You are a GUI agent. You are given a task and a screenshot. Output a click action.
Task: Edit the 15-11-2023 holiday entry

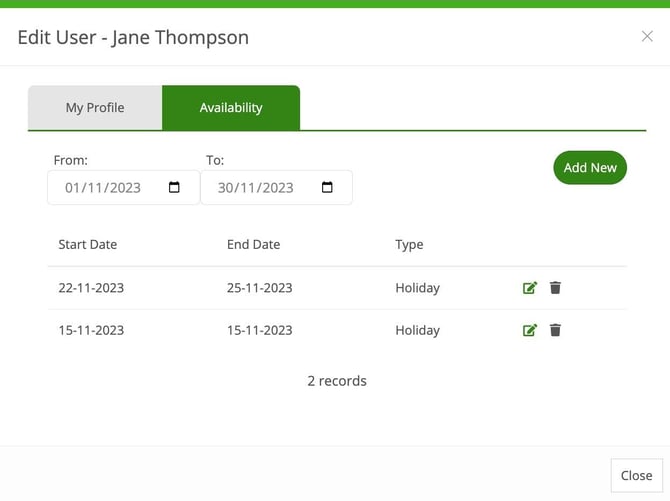point(530,330)
